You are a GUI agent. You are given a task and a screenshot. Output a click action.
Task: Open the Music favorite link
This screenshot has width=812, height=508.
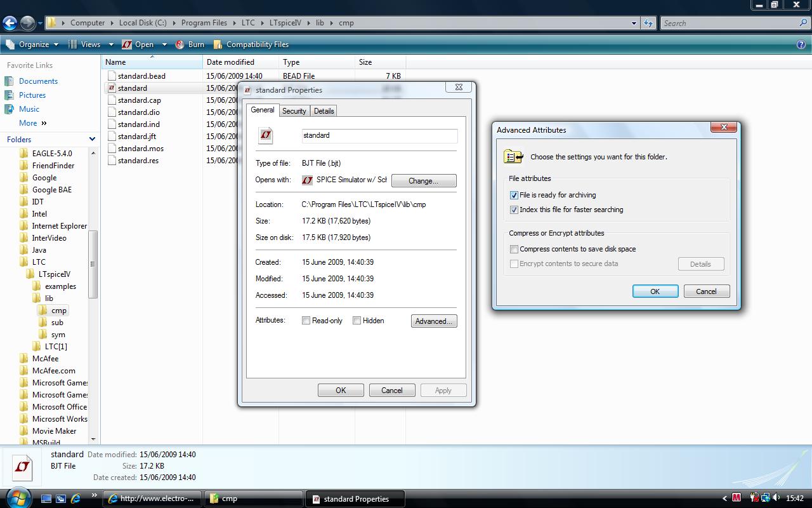[29, 109]
